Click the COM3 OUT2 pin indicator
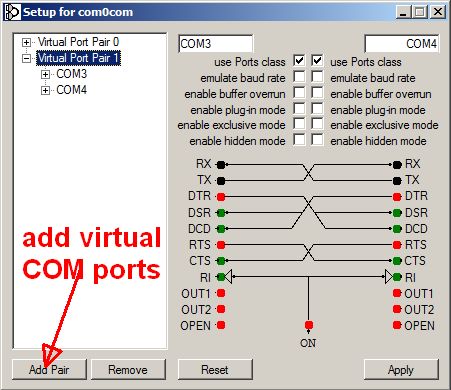 221,309
